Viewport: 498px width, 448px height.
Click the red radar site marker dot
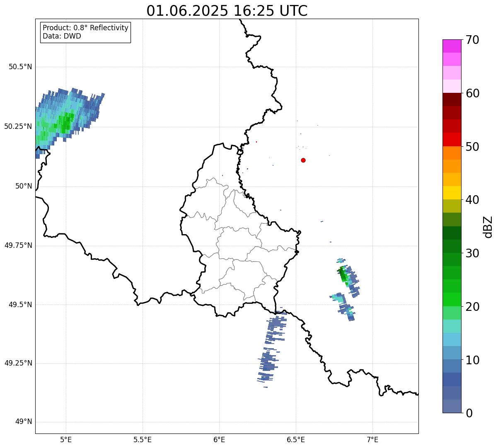[303, 160]
